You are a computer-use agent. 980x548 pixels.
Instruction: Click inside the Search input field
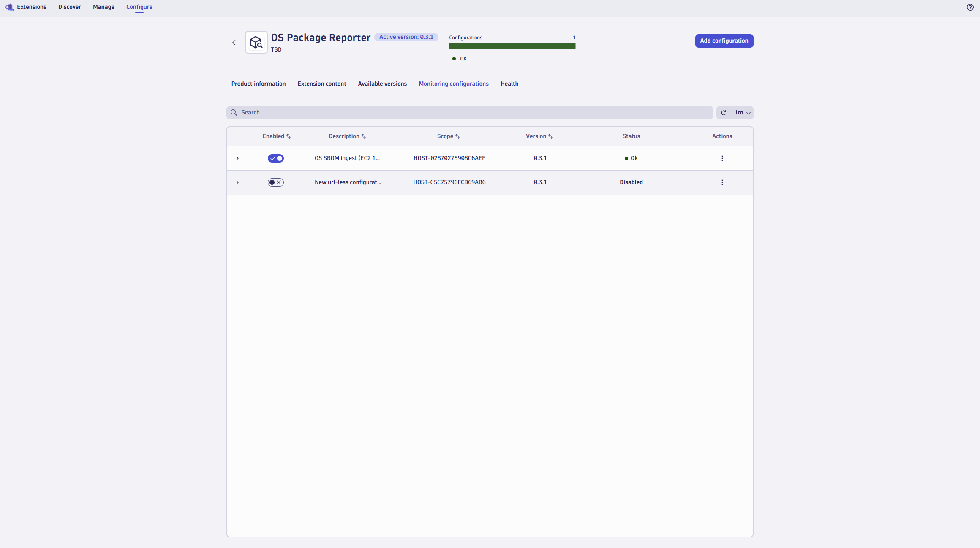(x=465, y=112)
